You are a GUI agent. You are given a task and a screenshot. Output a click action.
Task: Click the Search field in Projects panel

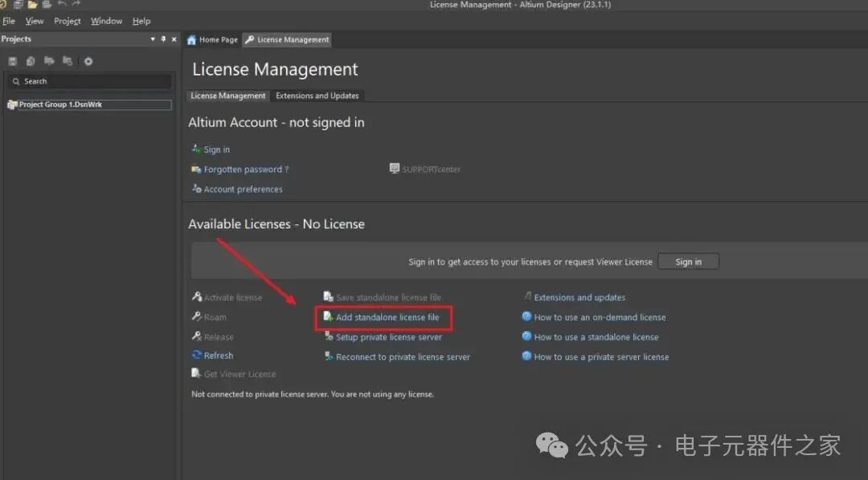point(90,81)
